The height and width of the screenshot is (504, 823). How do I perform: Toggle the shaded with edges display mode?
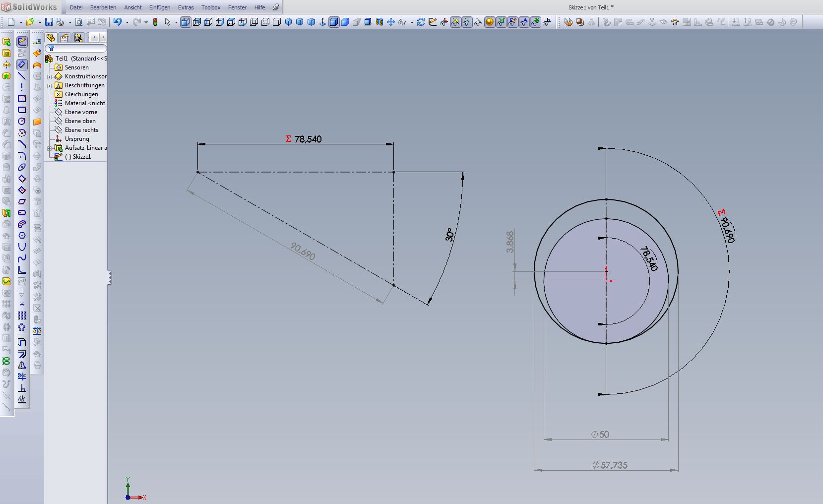pos(334,22)
